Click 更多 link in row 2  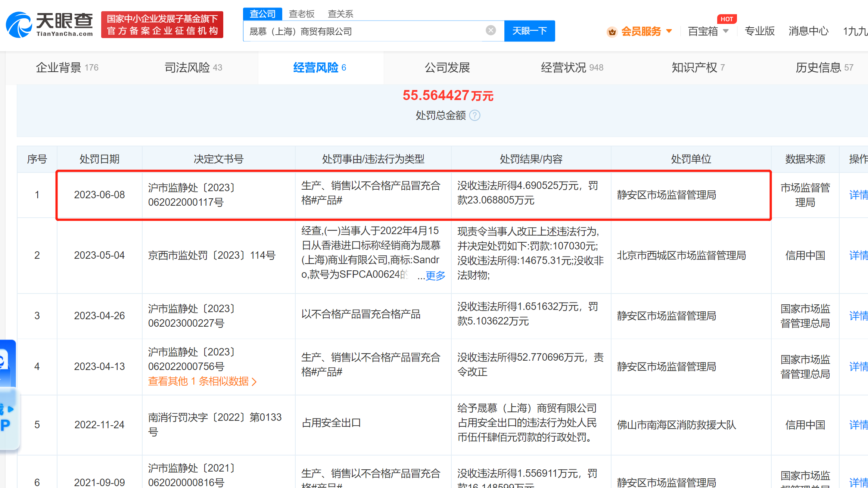coord(435,276)
